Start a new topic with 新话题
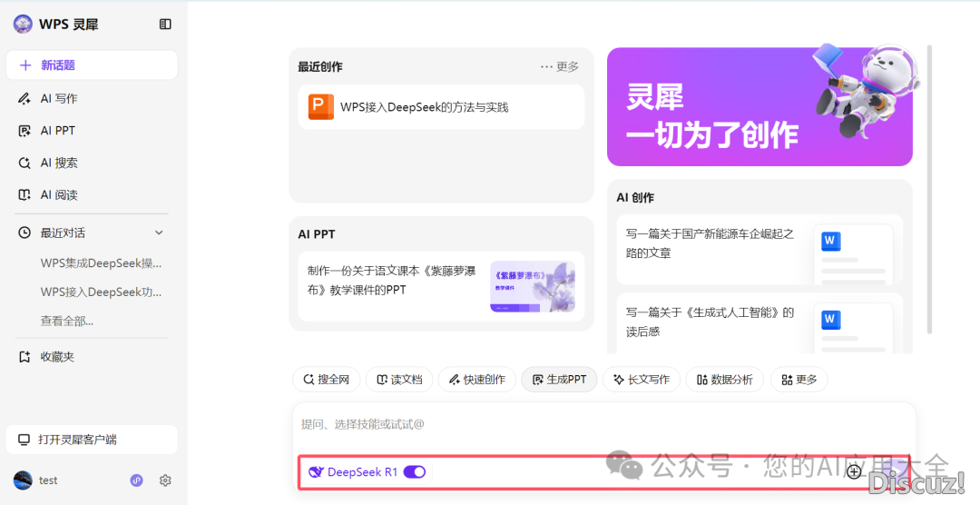 pos(92,65)
